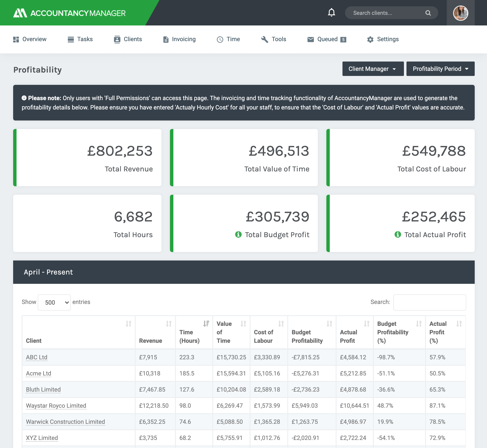
Task: Open the XYZ Limited client link
Action: coord(42,438)
